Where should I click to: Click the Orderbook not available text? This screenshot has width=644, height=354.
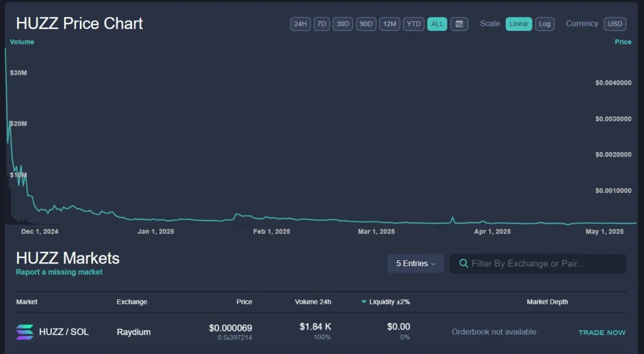pos(494,332)
